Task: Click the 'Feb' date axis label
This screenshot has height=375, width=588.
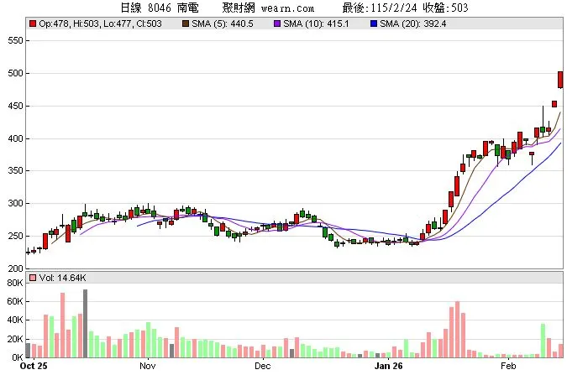Action: pos(508,366)
